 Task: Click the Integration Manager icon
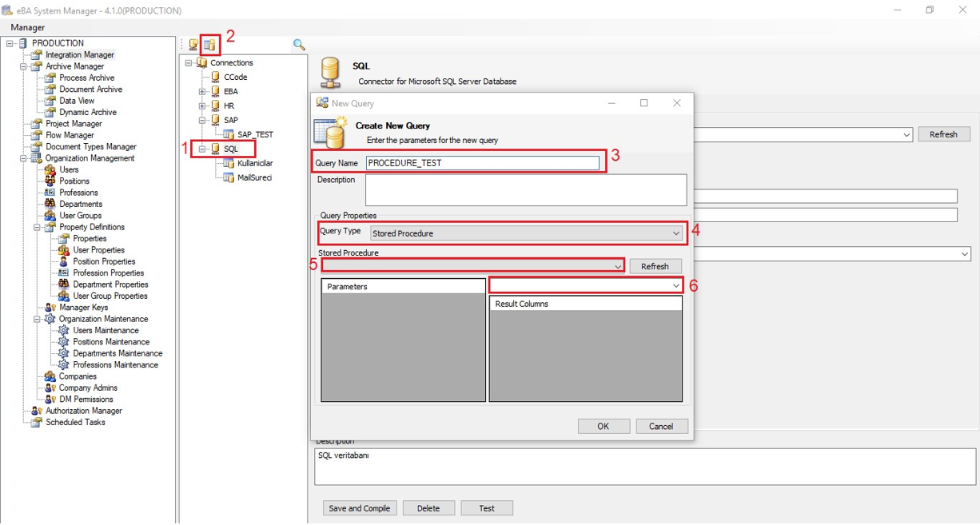click(x=37, y=55)
